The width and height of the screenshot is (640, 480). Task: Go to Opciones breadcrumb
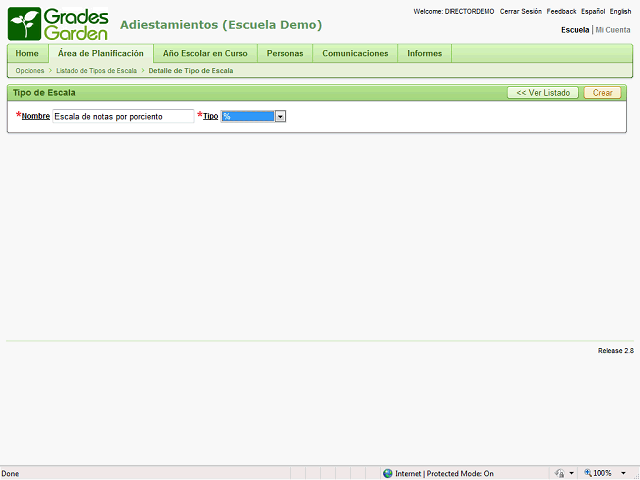(x=30, y=71)
